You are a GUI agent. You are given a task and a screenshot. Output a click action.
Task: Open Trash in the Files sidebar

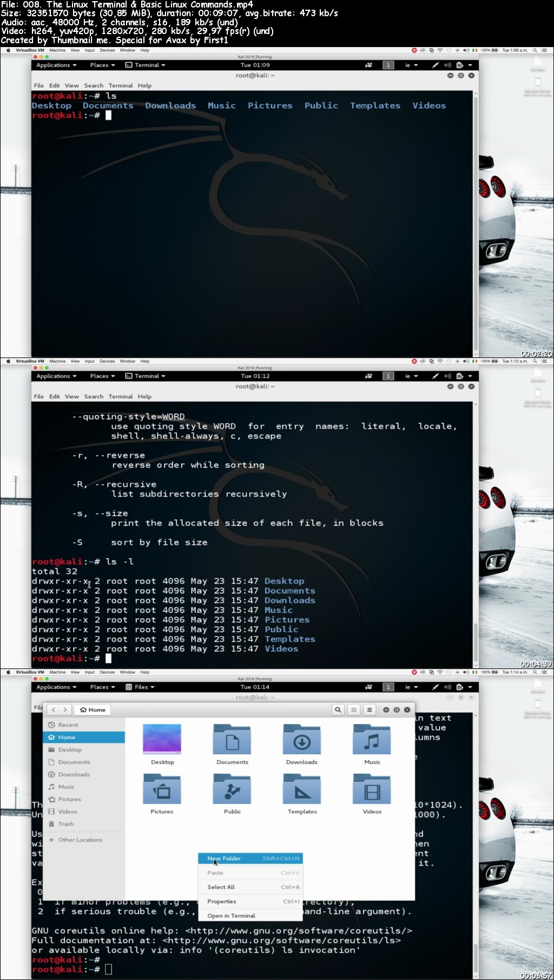point(84,824)
